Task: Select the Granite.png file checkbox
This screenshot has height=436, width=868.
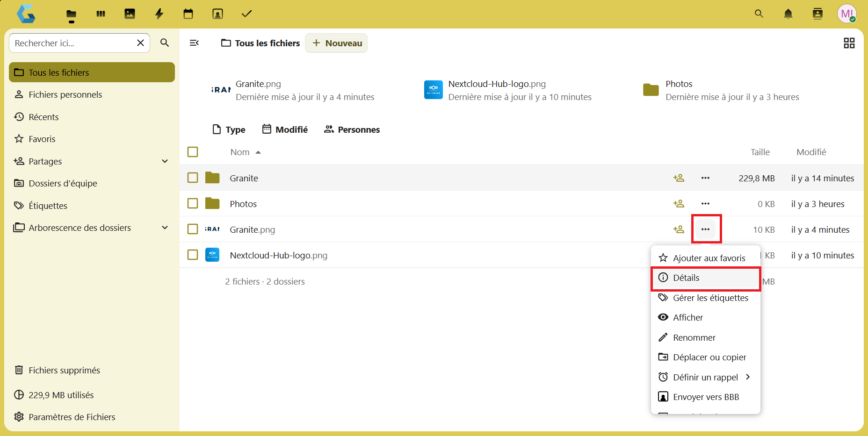Action: (x=193, y=229)
